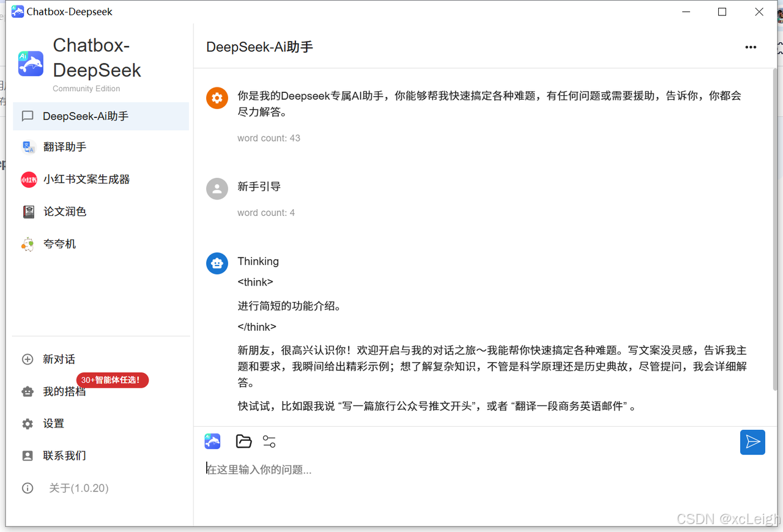The image size is (783, 532).
Task: Click the 新手引导 message text
Action: pos(259,187)
